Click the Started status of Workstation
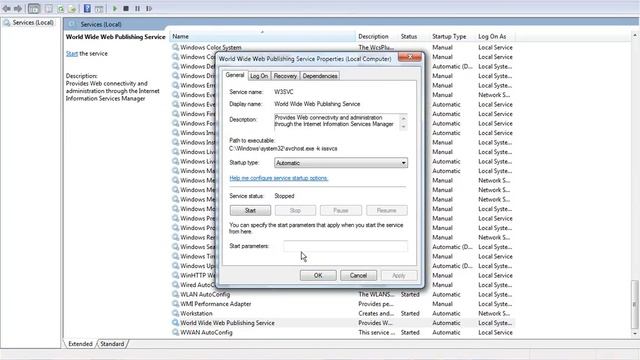The height and width of the screenshot is (360, 640). [x=410, y=313]
